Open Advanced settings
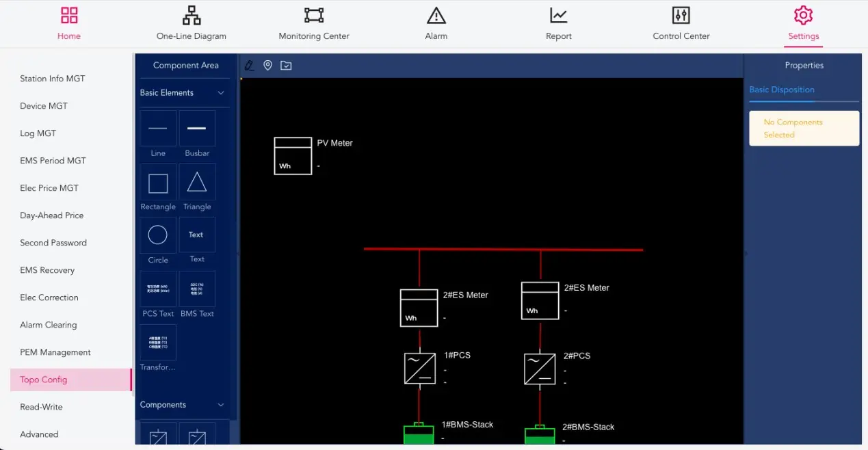Image resolution: width=868 pixels, height=450 pixels. (x=39, y=434)
